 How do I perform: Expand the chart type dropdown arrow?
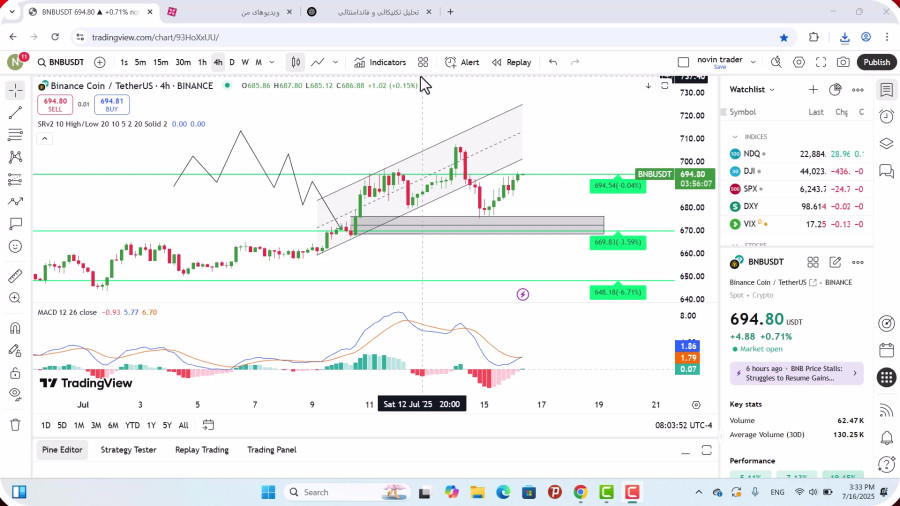coord(336,62)
